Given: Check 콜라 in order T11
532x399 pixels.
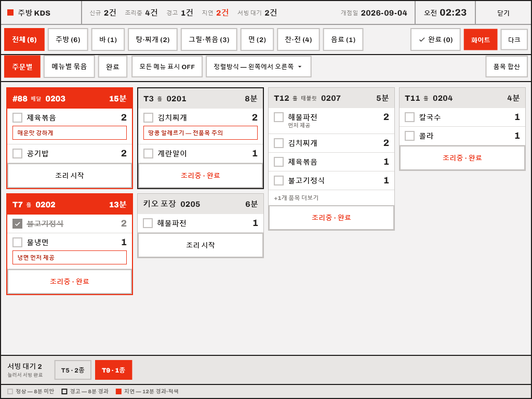Looking at the screenshot, I should (x=409, y=136).
